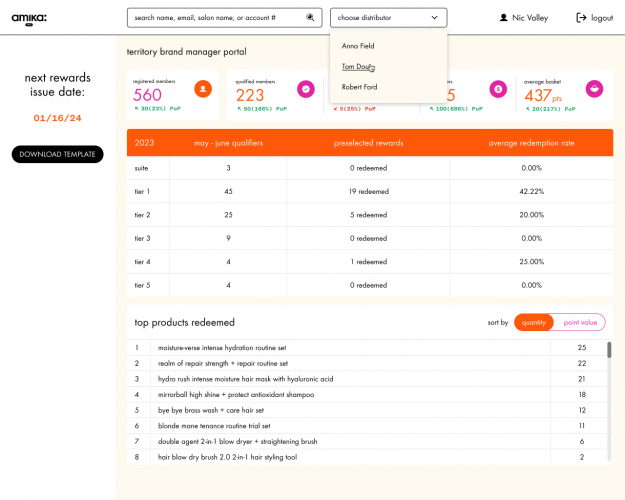Screen dimensions: 625x500
Task: Click the tier 1 row label
Action: coord(142,191)
